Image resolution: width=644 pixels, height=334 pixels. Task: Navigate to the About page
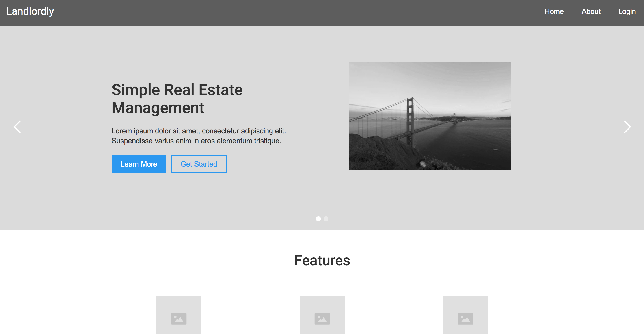click(591, 11)
